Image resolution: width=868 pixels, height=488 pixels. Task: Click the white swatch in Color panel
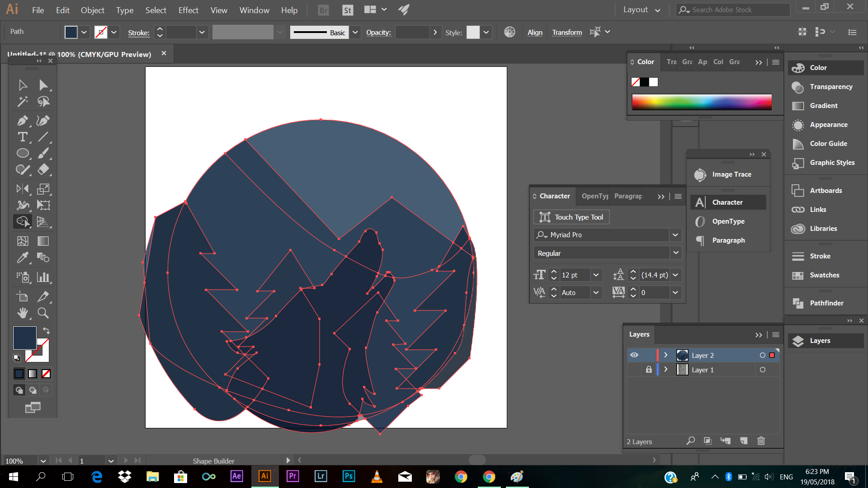coord(654,82)
